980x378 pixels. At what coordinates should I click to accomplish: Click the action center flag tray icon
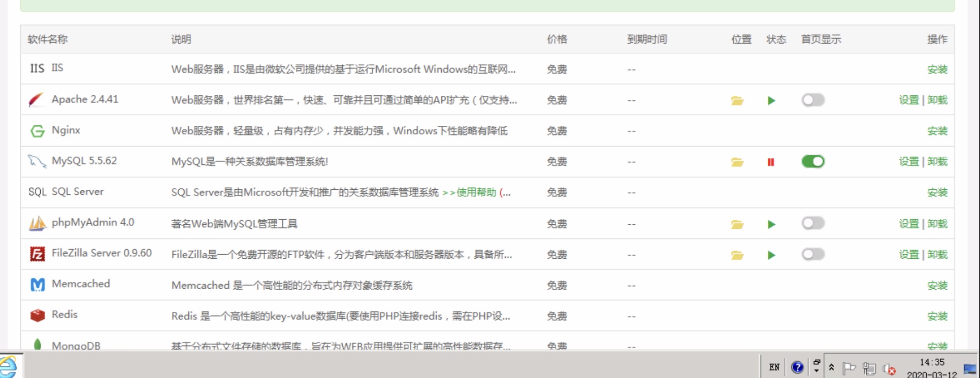(x=849, y=368)
